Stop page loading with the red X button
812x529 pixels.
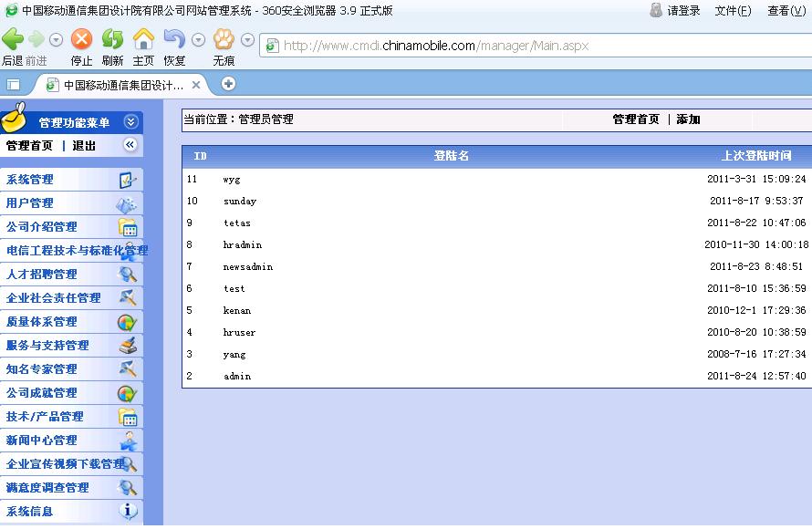tap(81, 39)
